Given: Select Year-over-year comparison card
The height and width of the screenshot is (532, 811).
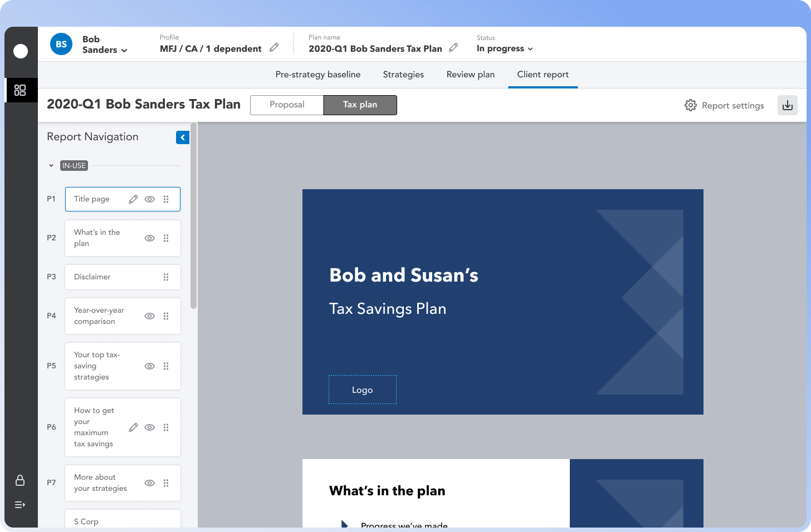Looking at the screenshot, I should 123,316.
